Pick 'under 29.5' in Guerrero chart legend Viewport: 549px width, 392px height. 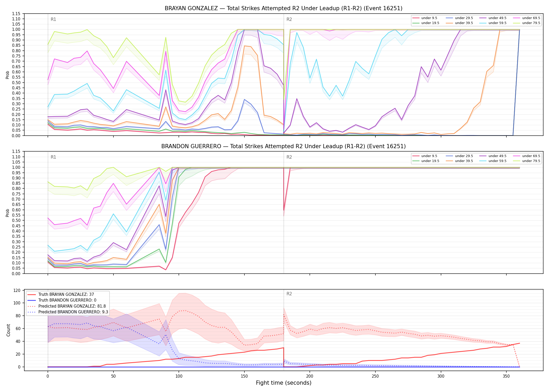click(459, 156)
